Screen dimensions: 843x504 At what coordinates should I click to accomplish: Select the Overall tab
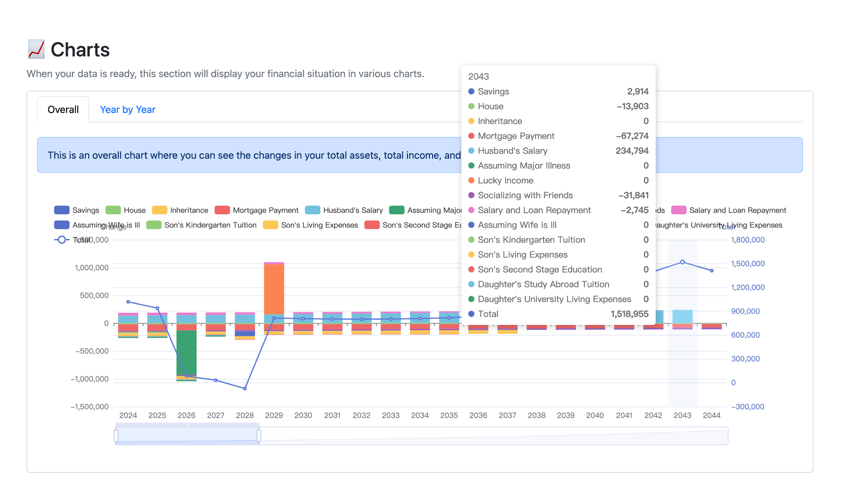63,110
